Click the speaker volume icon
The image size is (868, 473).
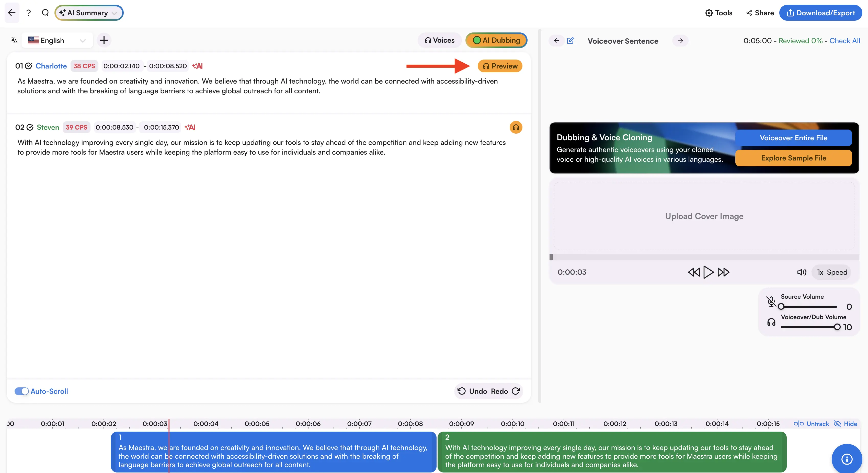coord(802,272)
